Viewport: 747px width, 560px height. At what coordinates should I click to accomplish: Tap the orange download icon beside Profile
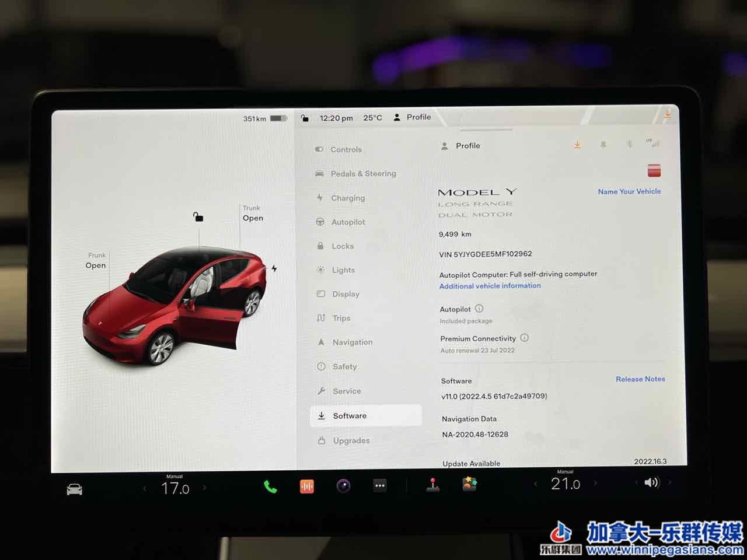[x=577, y=145]
